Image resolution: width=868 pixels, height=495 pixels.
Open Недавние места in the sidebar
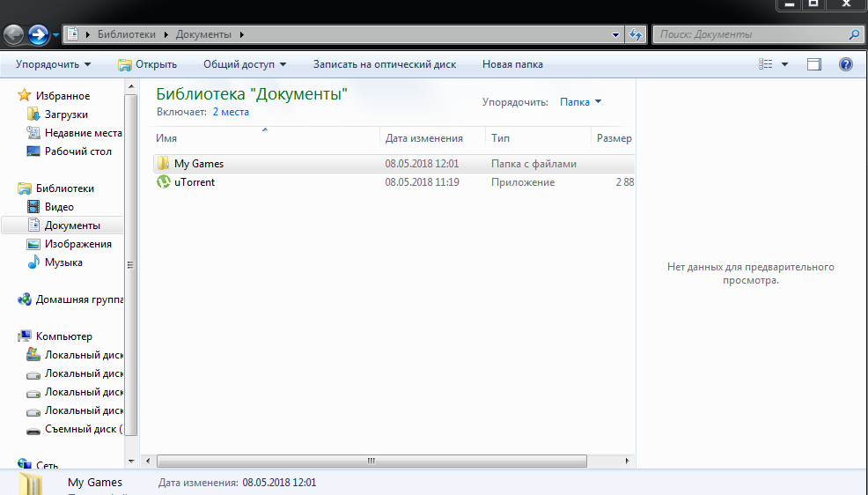[83, 133]
